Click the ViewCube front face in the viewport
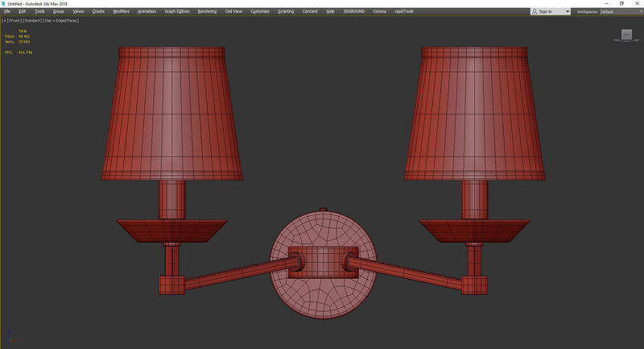The image size is (644, 349). 627,34
